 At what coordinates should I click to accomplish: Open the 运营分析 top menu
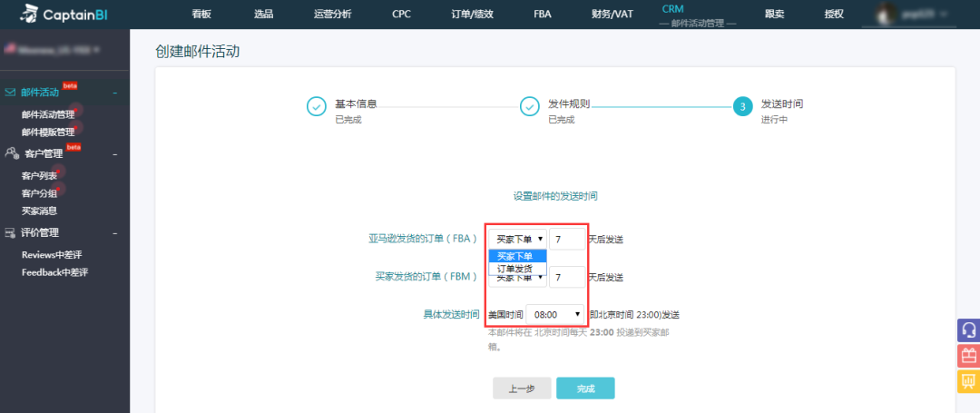(332, 14)
